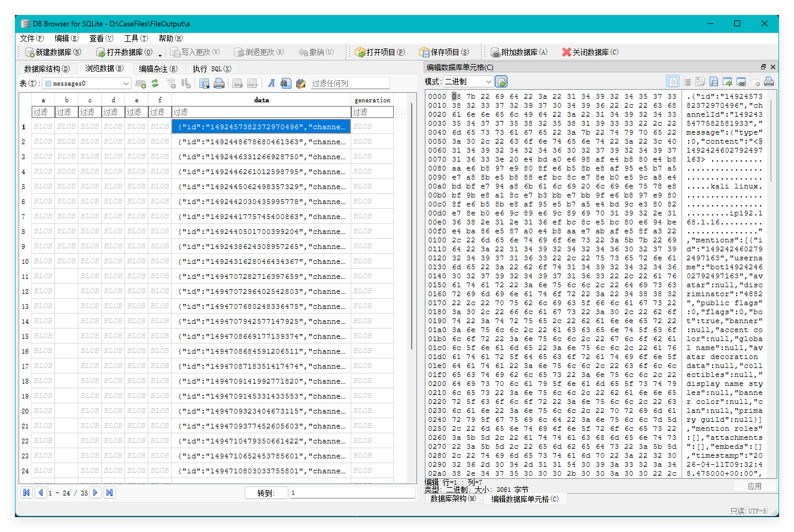Click the auto-switch mode gear icon
Viewport: 794px width, 532px height.
(x=501, y=81)
